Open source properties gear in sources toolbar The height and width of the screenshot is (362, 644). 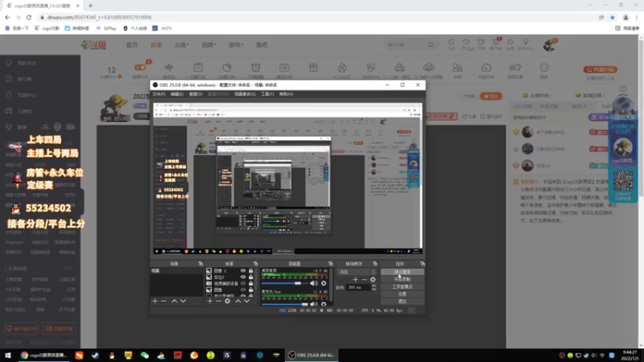[228, 301]
